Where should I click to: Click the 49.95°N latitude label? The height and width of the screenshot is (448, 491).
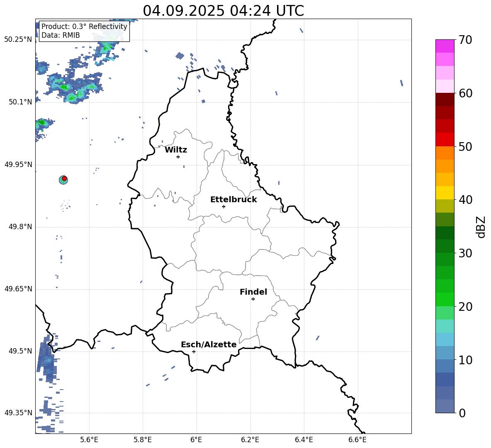point(18,165)
